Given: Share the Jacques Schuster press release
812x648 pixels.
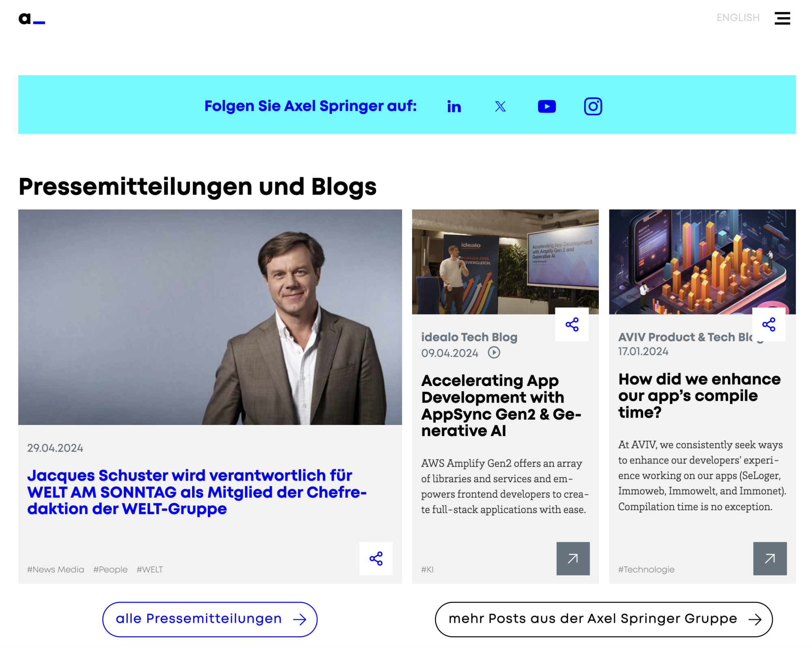Looking at the screenshot, I should (376, 558).
